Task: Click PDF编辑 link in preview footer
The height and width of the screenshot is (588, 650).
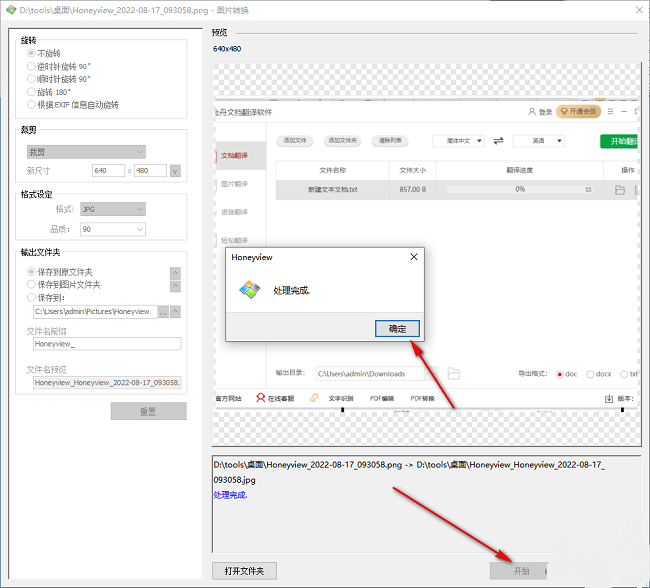Action: point(381,398)
